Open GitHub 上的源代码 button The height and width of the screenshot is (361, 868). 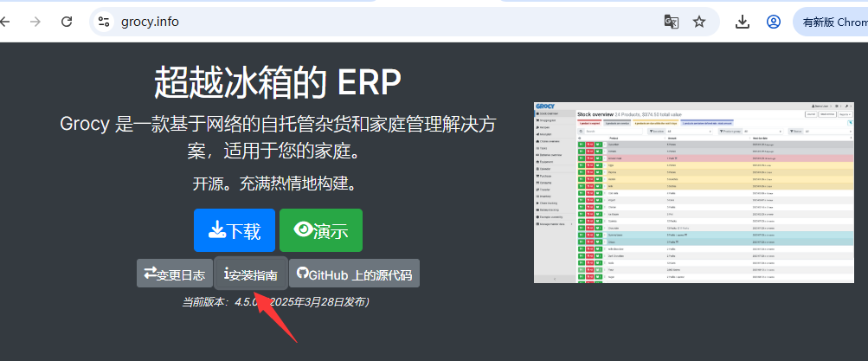coord(354,274)
